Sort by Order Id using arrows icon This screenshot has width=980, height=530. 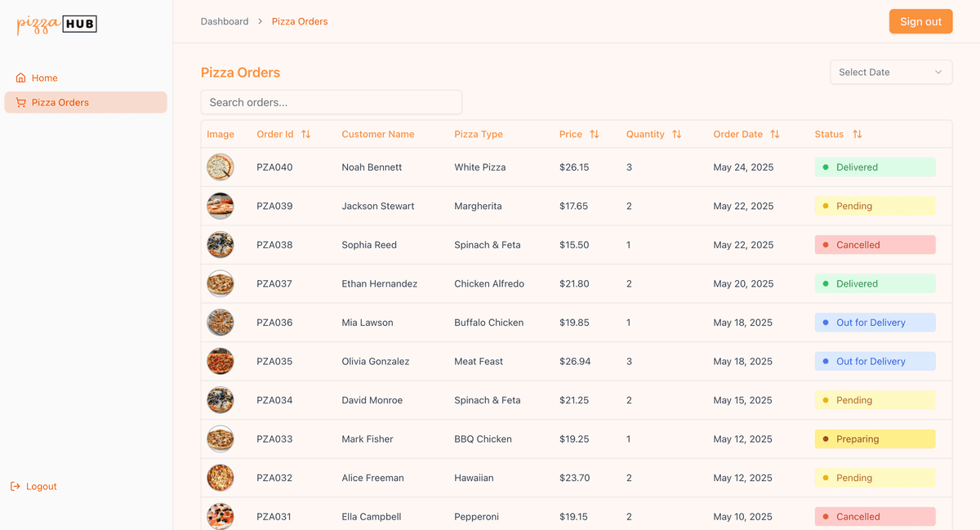point(306,134)
